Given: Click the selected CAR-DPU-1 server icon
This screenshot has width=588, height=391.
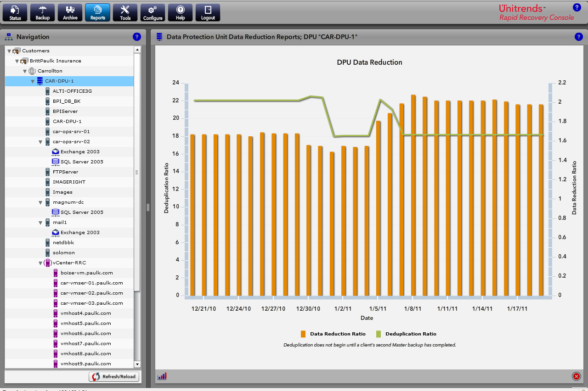Looking at the screenshot, I should click(x=40, y=81).
